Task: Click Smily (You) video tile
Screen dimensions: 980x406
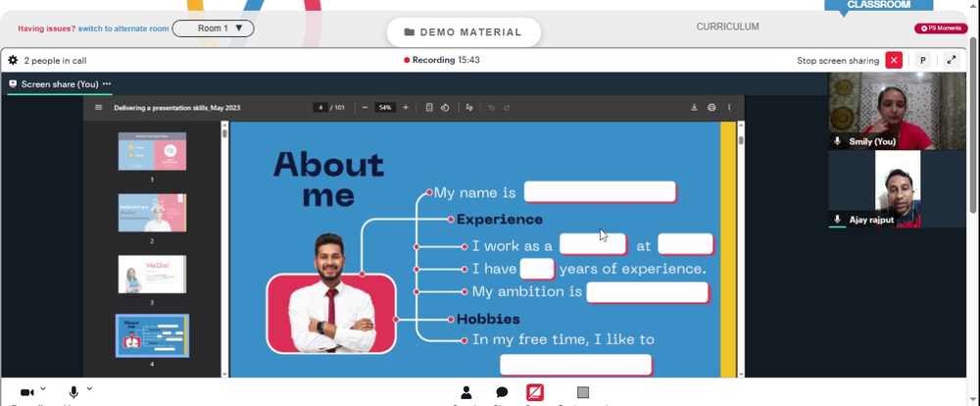Action: (x=897, y=111)
